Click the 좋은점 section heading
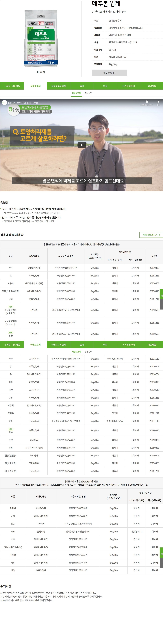The width and height of the screenshot is (163, 644). (x=4, y=202)
